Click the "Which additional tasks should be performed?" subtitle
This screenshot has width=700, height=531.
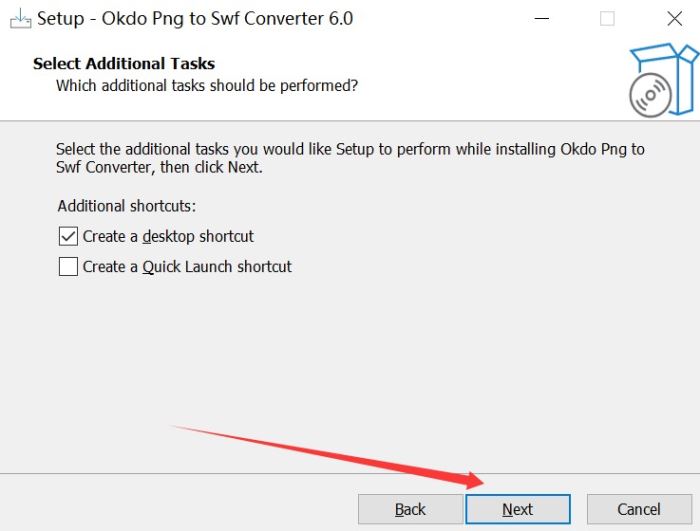(x=207, y=86)
